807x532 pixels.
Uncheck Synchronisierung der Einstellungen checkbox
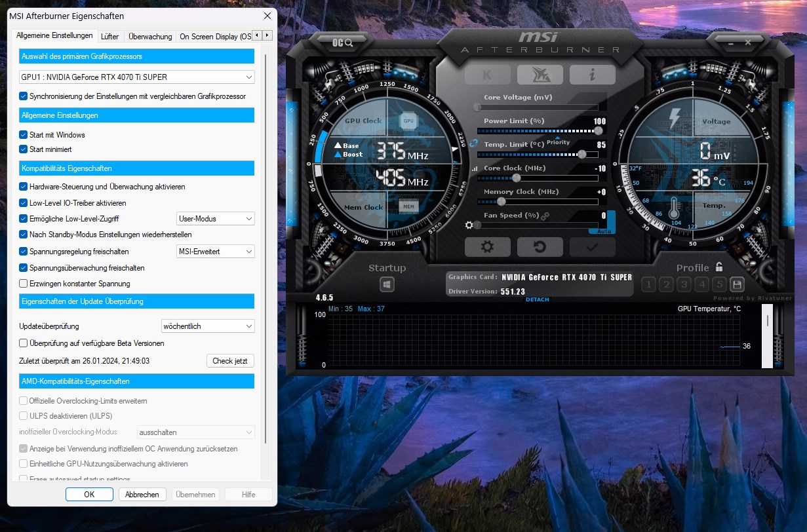tap(24, 96)
